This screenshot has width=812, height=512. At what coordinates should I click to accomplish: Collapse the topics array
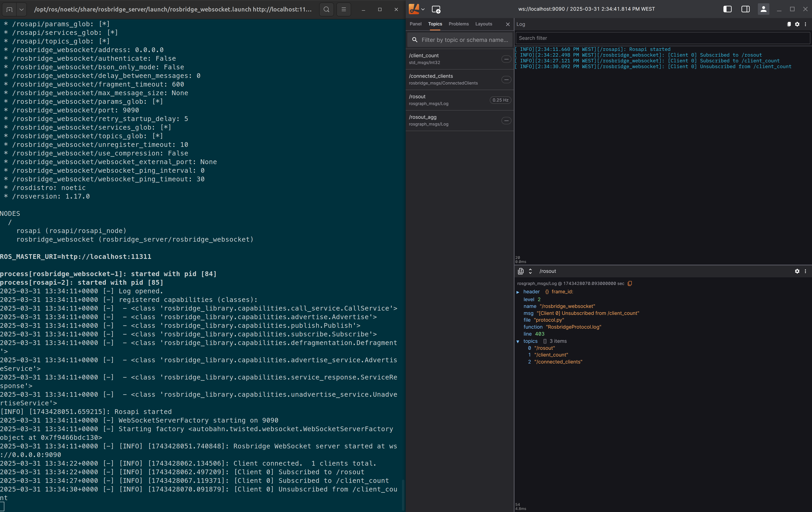pos(518,342)
